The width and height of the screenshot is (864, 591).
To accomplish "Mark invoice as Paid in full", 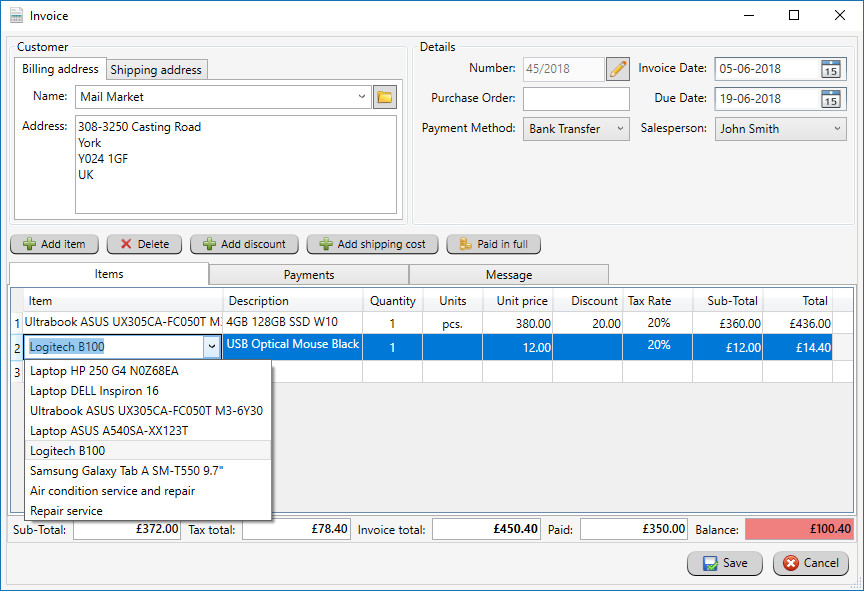I will point(494,244).
